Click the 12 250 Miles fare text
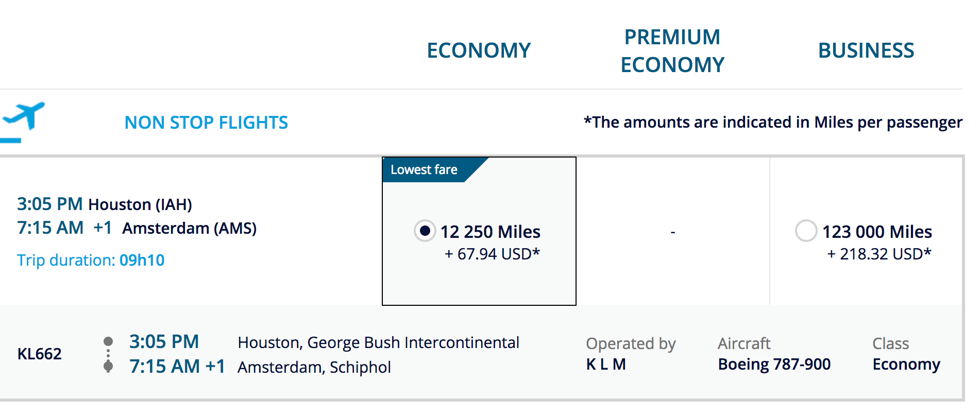 (x=490, y=232)
